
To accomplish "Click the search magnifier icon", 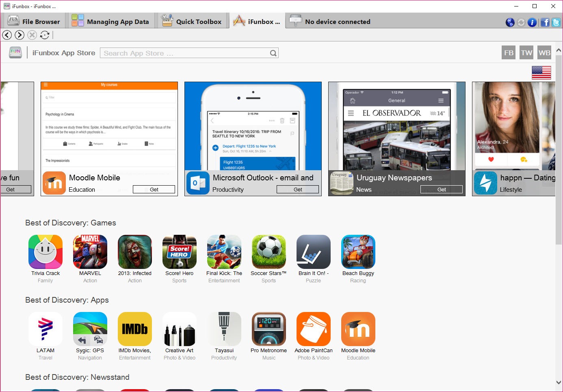I will 273,53.
